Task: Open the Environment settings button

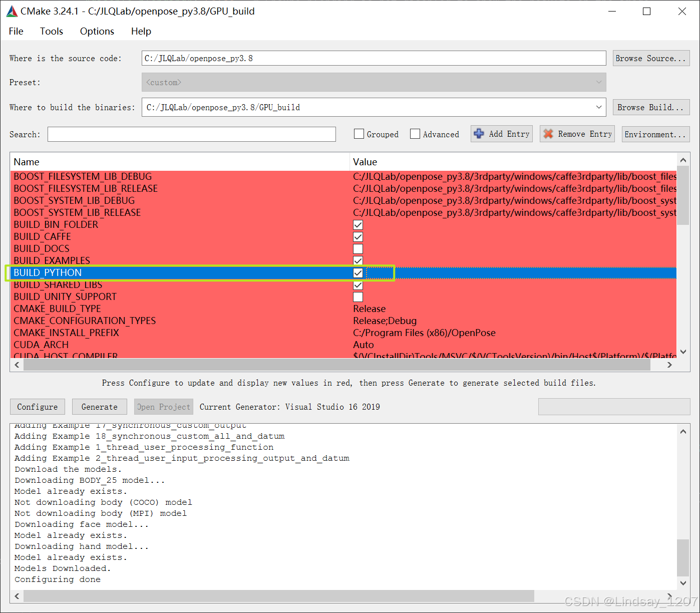Action: click(655, 134)
